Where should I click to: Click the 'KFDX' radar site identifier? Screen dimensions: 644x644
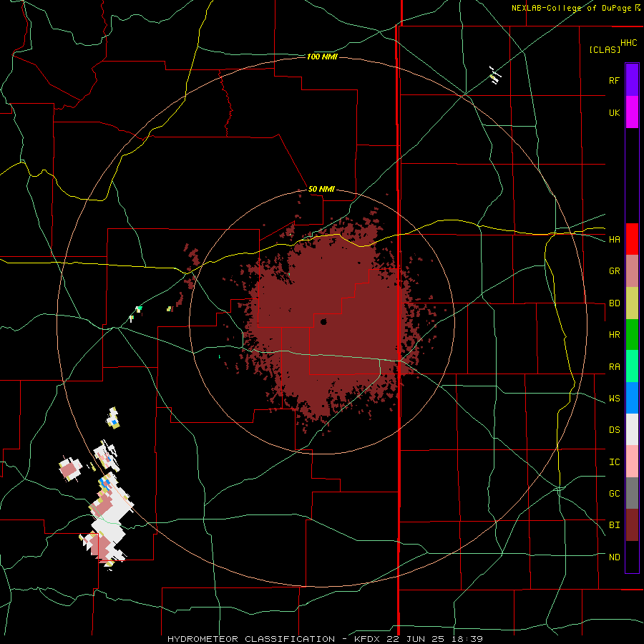coord(366,639)
